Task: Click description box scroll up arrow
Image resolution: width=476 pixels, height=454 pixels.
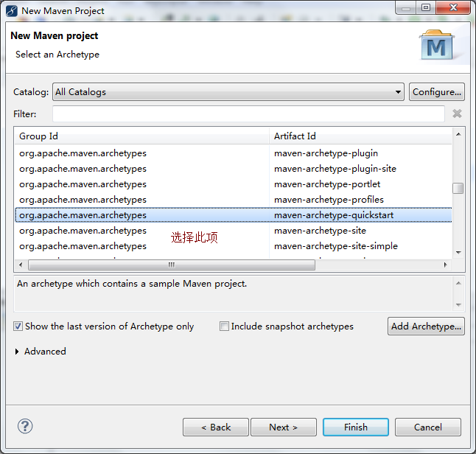Action: tap(459, 283)
